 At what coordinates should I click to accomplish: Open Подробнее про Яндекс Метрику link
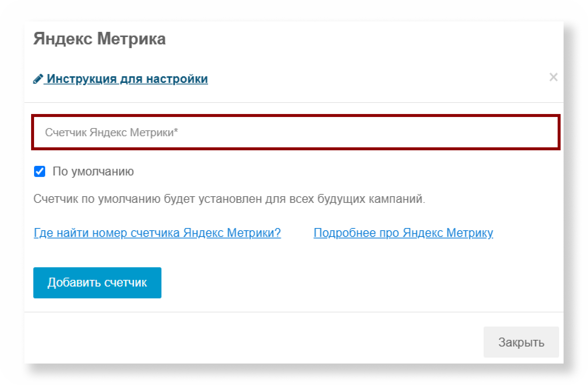[x=403, y=233]
